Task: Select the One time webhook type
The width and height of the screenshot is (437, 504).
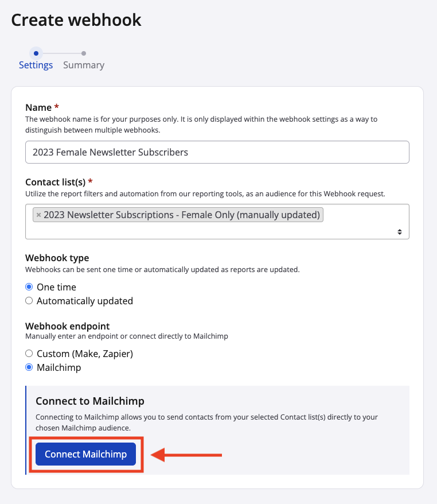Action: coord(29,287)
